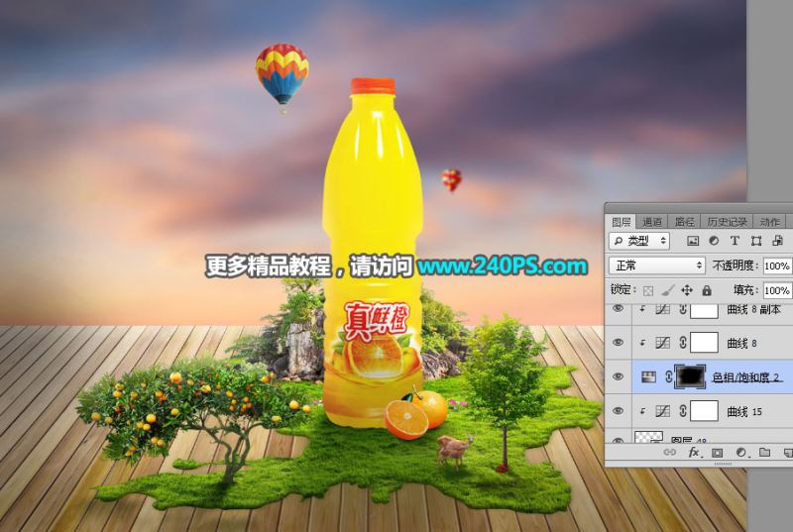Click hue/saturation adjustment icon of 色相/饱和度 2
Screen dimensions: 793x532
[648, 376]
